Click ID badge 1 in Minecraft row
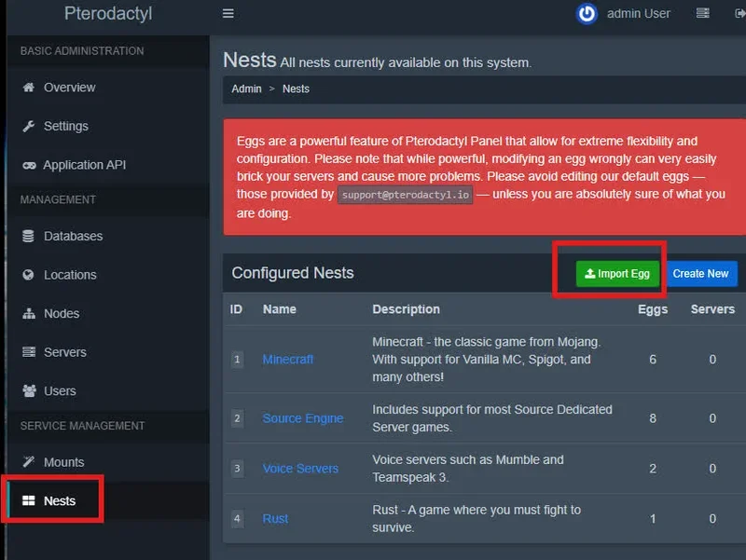746x560 pixels. tap(237, 360)
